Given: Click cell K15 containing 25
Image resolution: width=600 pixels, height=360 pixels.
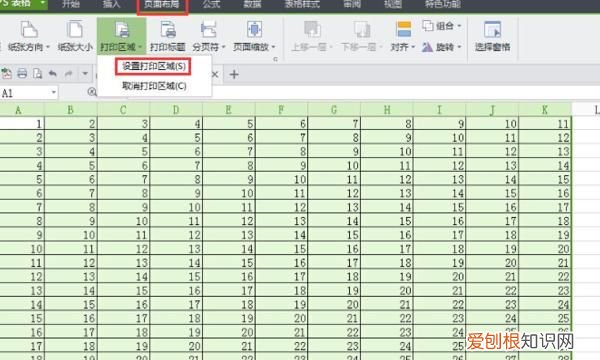Looking at the screenshot, I should click(x=545, y=318).
